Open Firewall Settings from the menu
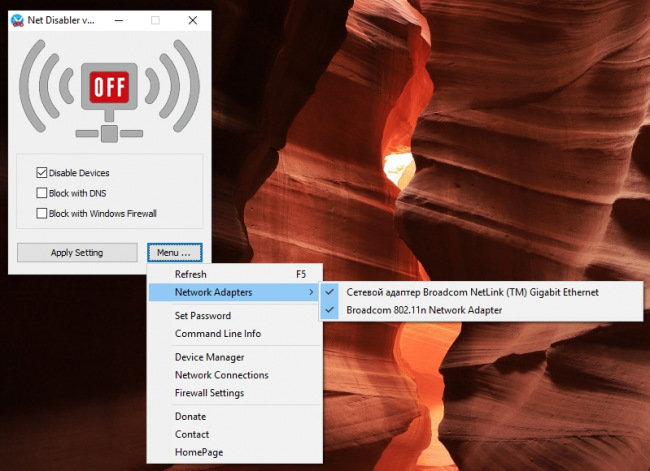Screen dimensions: 650x471 pos(235,393)
